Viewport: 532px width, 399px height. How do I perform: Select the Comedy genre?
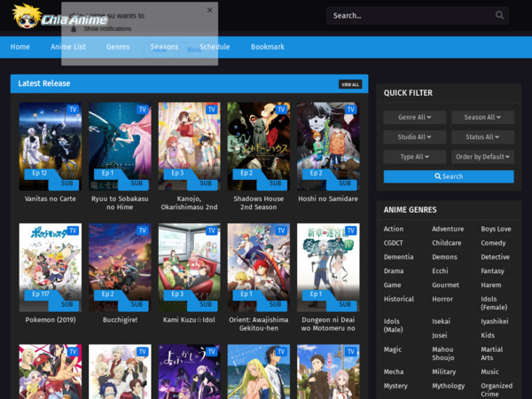(x=493, y=243)
